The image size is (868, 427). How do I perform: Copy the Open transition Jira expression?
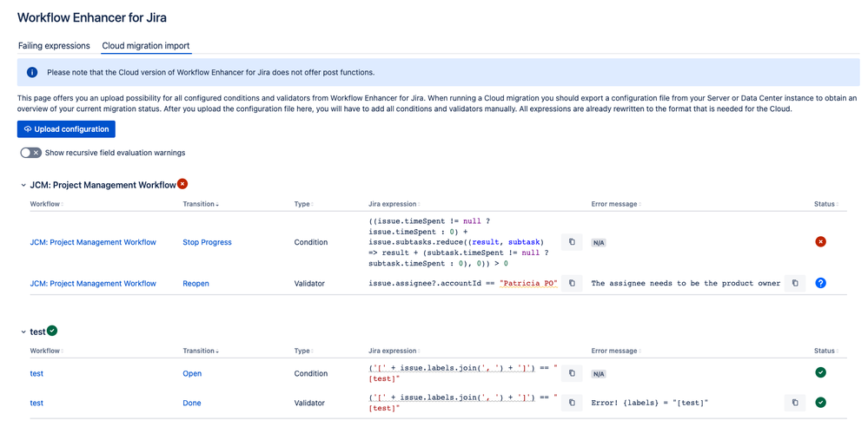572,373
